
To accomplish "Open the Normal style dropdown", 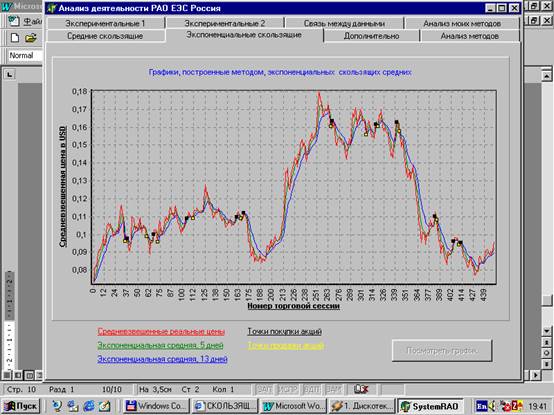I will coord(25,55).
